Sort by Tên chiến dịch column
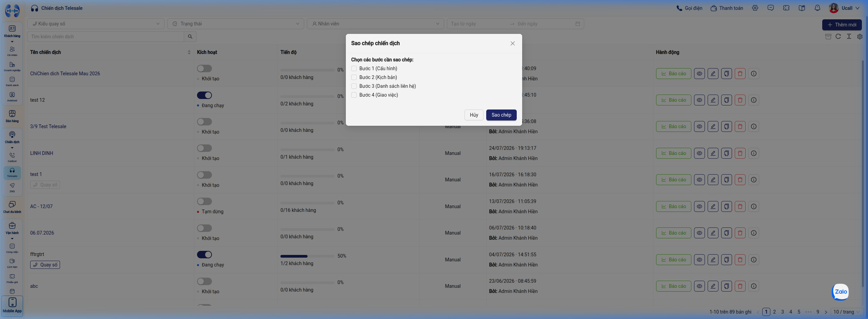 click(x=110, y=52)
